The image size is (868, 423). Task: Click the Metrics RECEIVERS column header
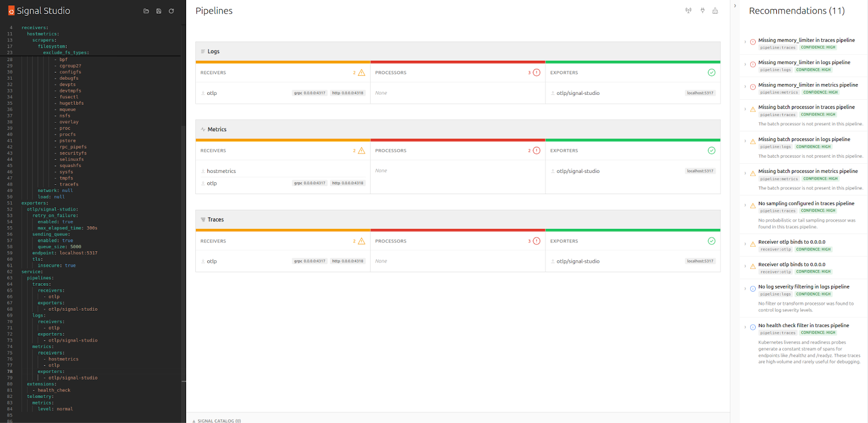coord(213,151)
